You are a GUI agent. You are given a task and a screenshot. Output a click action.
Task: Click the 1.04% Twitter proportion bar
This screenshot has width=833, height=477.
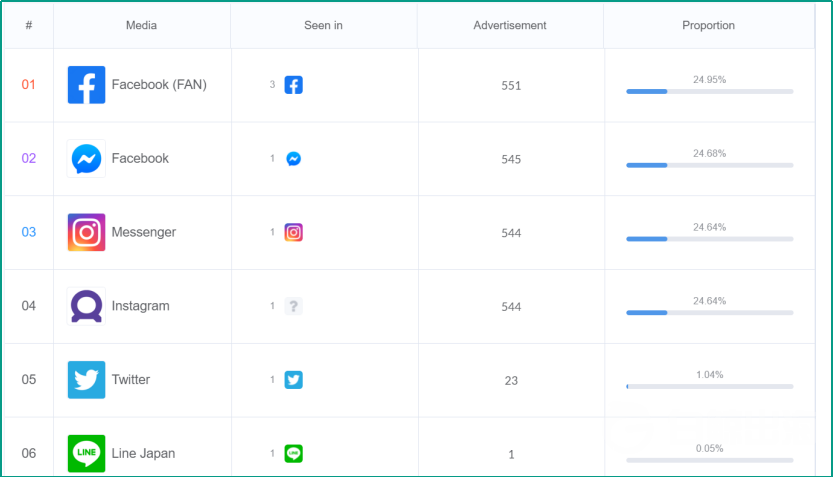coord(710,387)
